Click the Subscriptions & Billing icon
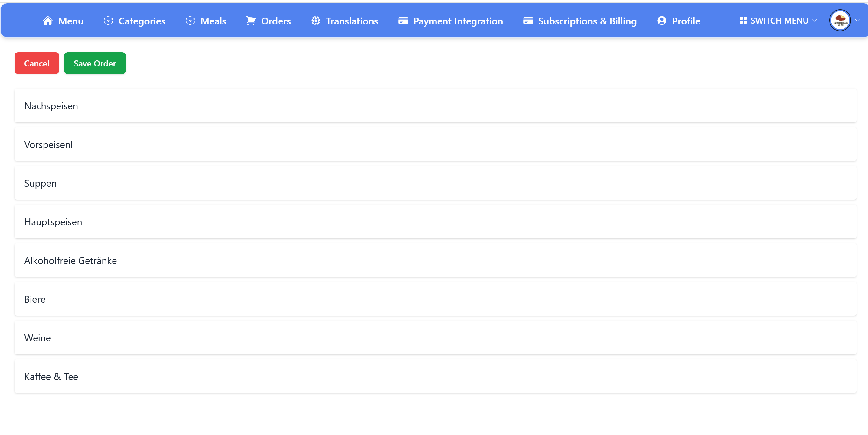This screenshot has width=868, height=435. (528, 20)
